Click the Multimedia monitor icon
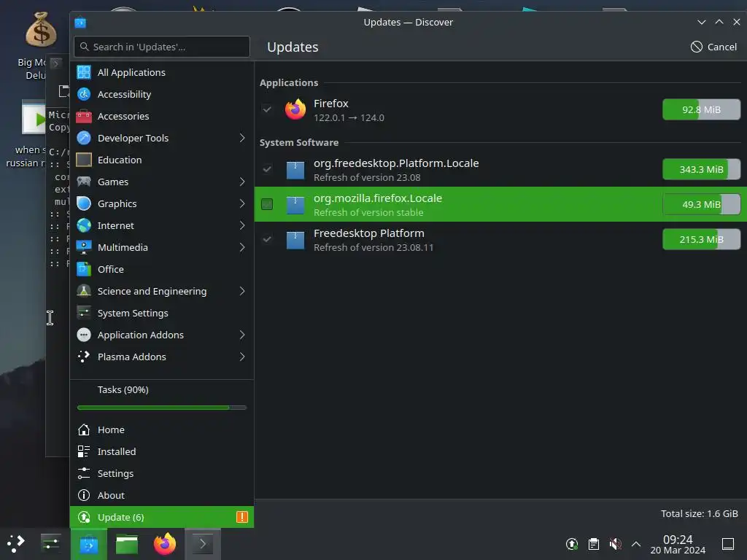 click(84, 248)
